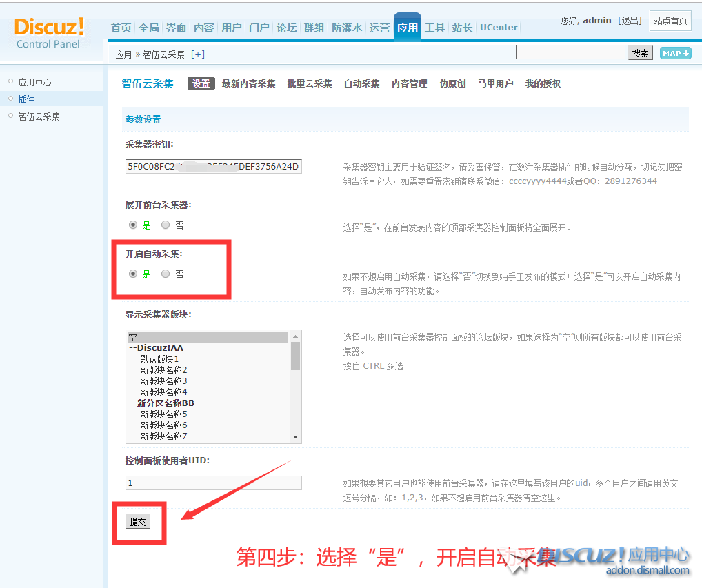702x588 pixels.
Task: Open the 全局 top menu
Action: pos(149,28)
